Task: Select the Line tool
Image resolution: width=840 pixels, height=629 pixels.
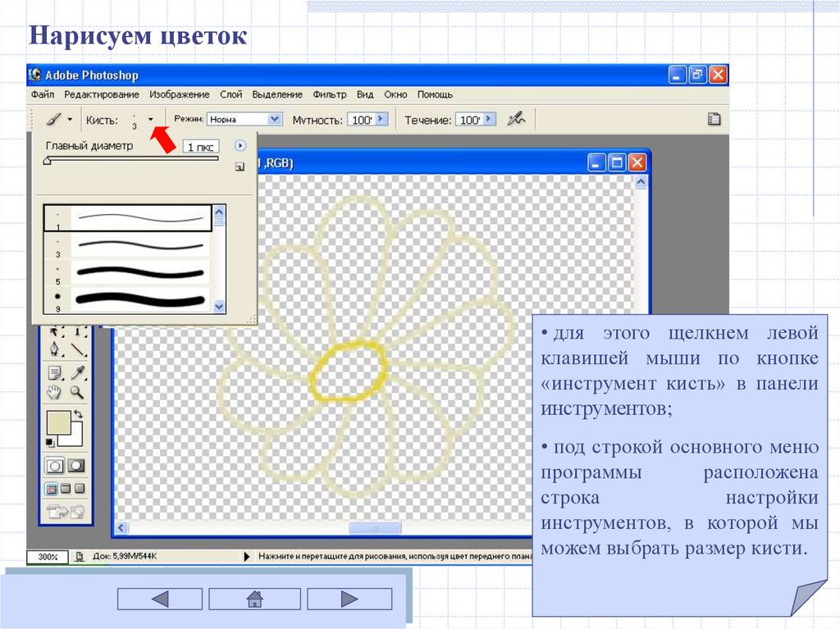Action: click(78, 350)
